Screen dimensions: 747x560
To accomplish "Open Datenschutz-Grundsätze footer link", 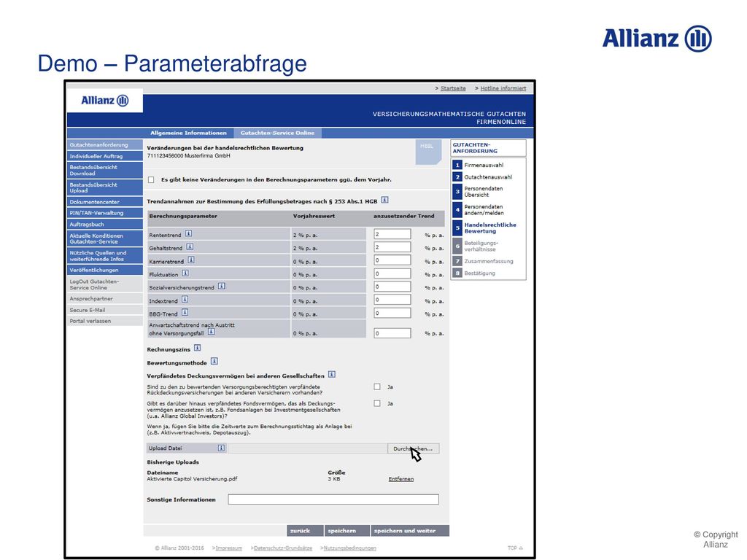I will pos(283,548).
